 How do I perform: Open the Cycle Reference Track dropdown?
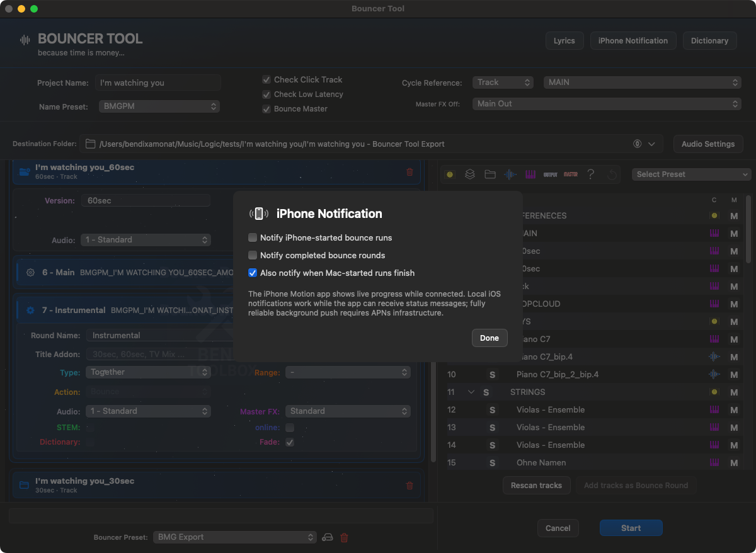pyautogui.click(x=503, y=83)
